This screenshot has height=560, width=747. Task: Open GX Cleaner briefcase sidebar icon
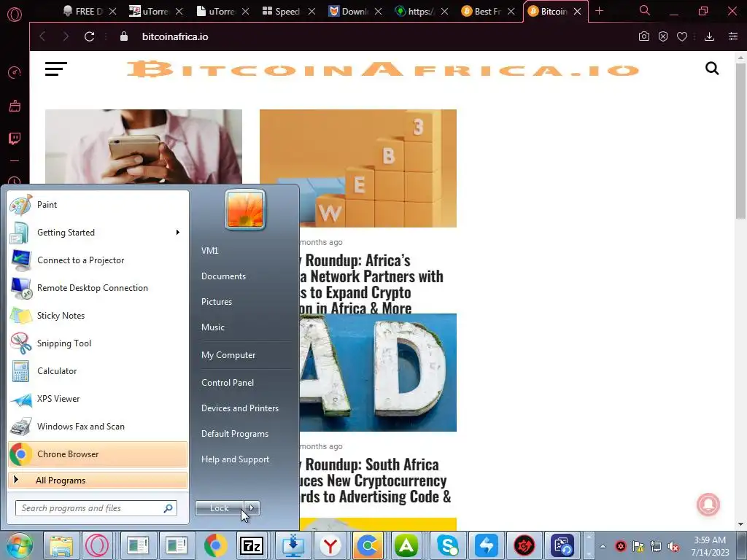click(x=15, y=106)
